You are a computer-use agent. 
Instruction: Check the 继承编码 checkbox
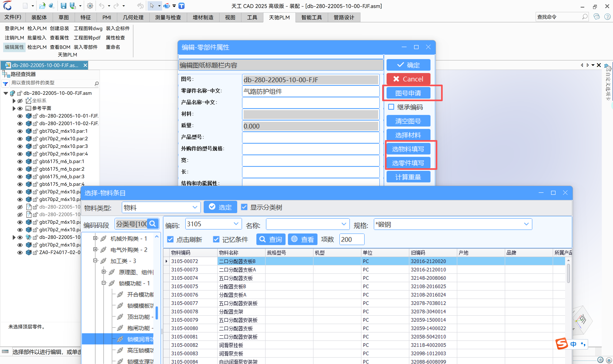tap(391, 107)
